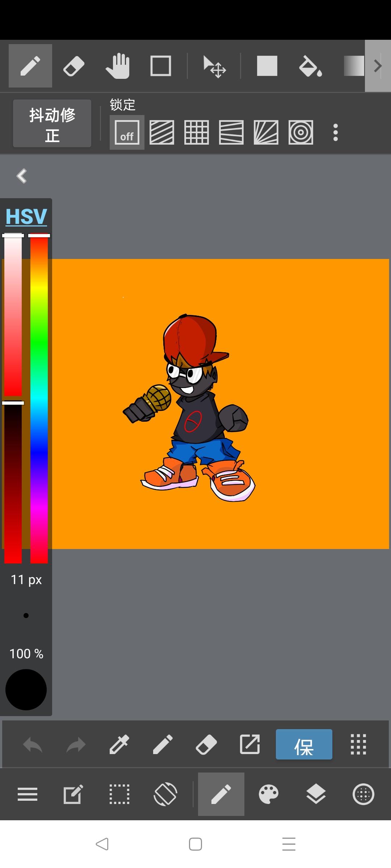Enable radial lines snap guide

point(266,132)
